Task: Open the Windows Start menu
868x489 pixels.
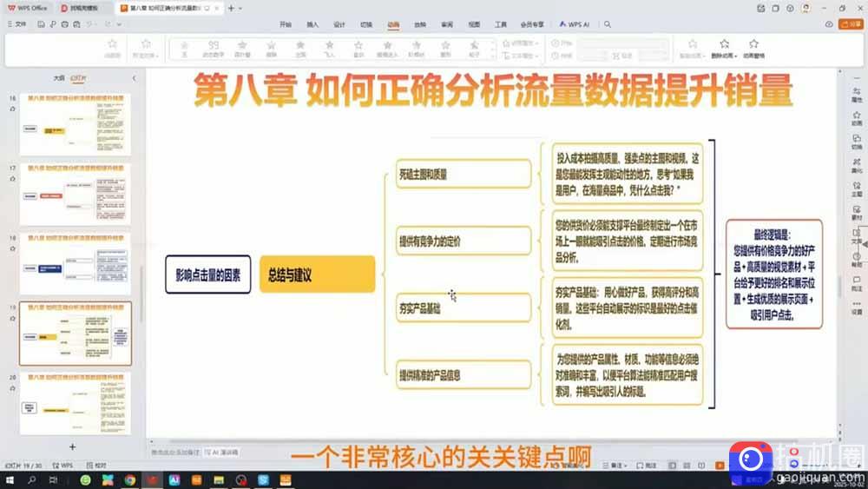Action: [10, 480]
